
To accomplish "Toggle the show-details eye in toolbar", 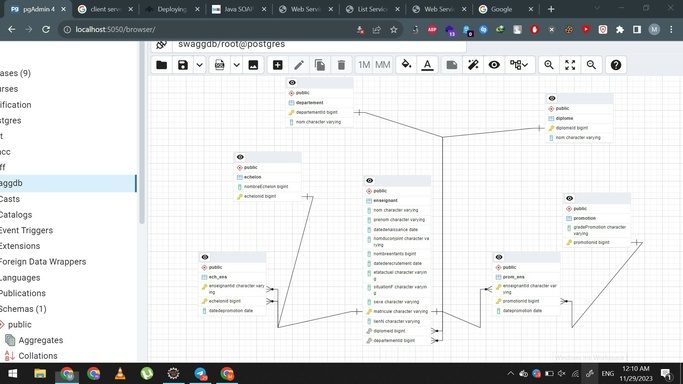I will [x=494, y=65].
